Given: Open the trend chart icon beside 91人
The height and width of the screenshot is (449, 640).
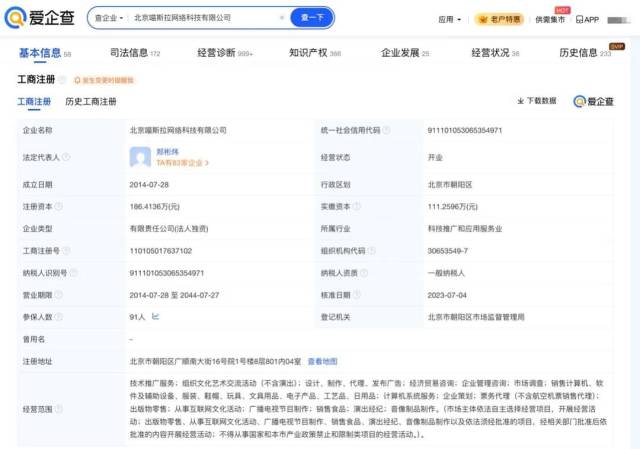Looking at the screenshot, I should click(156, 316).
